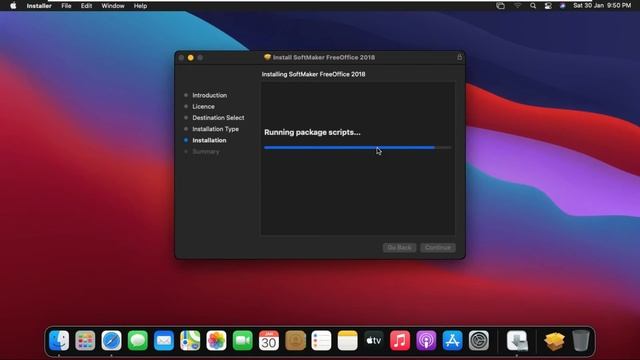640x360 pixels.
Task: Click the Wi-Fi status icon
Action: point(518,6)
